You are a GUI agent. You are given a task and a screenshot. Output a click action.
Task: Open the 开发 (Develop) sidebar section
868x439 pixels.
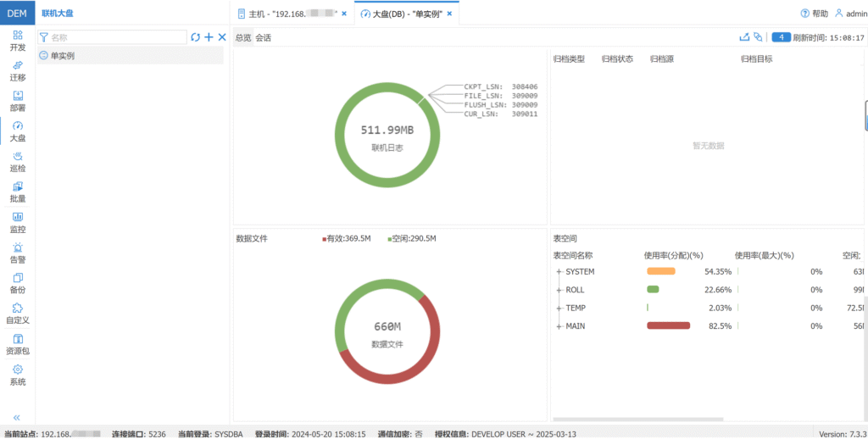coord(18,40)
